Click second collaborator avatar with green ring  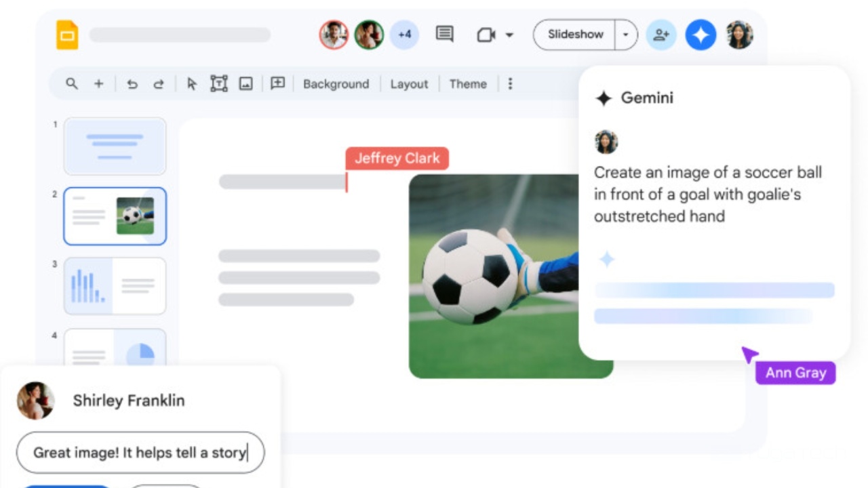pyautogui.click(x=369, y=35)
